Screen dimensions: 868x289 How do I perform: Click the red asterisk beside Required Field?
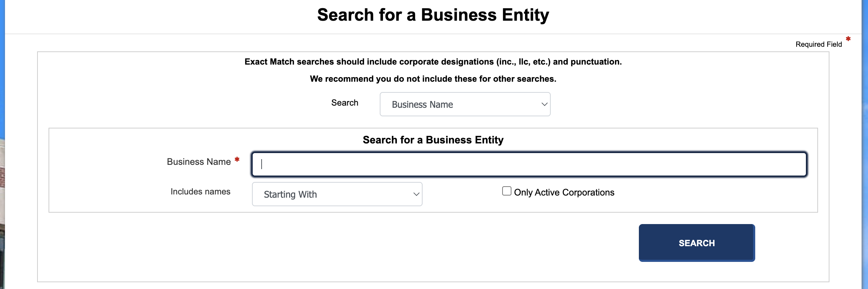pyautogui.click(x=848, y=39)
